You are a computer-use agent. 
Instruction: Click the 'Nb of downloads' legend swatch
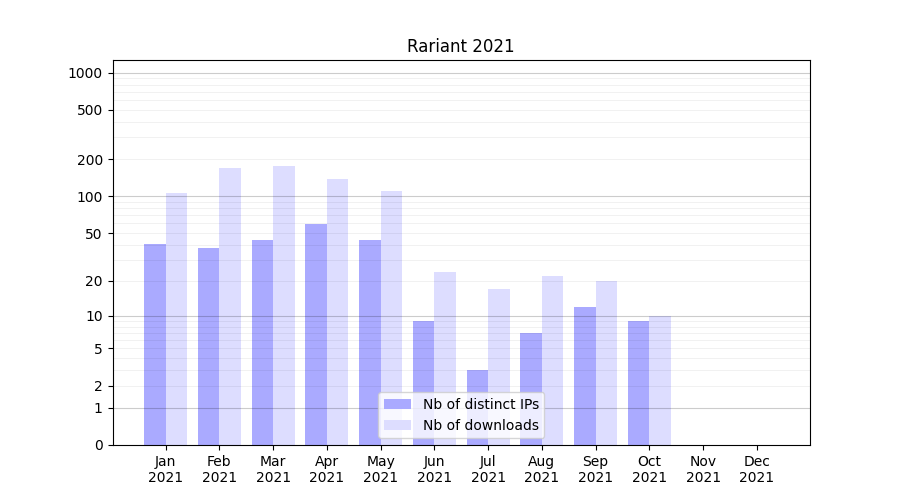tap(398, 425)
